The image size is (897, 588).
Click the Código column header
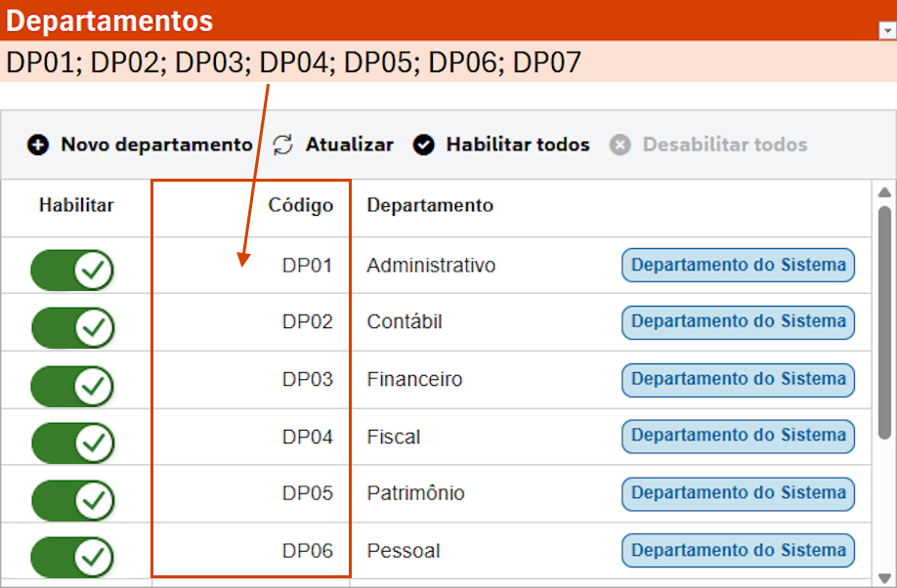pyautogui.click(x=300, y=205)
